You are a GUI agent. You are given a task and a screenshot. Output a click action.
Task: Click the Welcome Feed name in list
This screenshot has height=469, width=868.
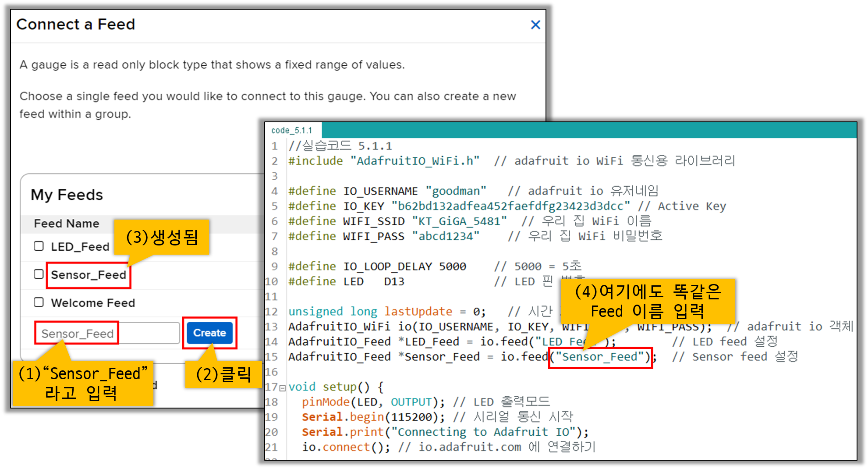[93, 303]
